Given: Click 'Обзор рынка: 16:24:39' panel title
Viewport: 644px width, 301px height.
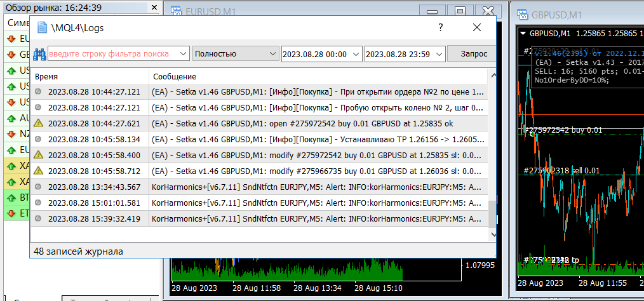Looking at the screenshot, I should pyautogui.click(x=53, y=8).
